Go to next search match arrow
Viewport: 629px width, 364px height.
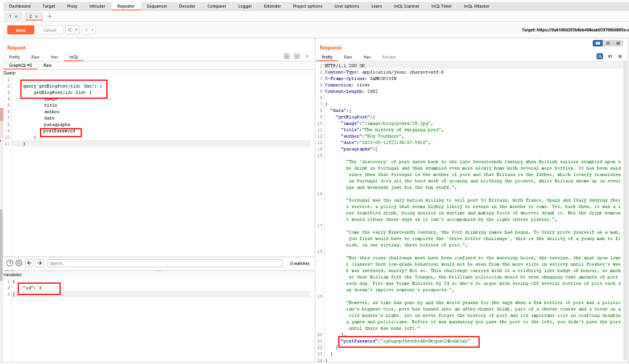click(x=40, y=263)
